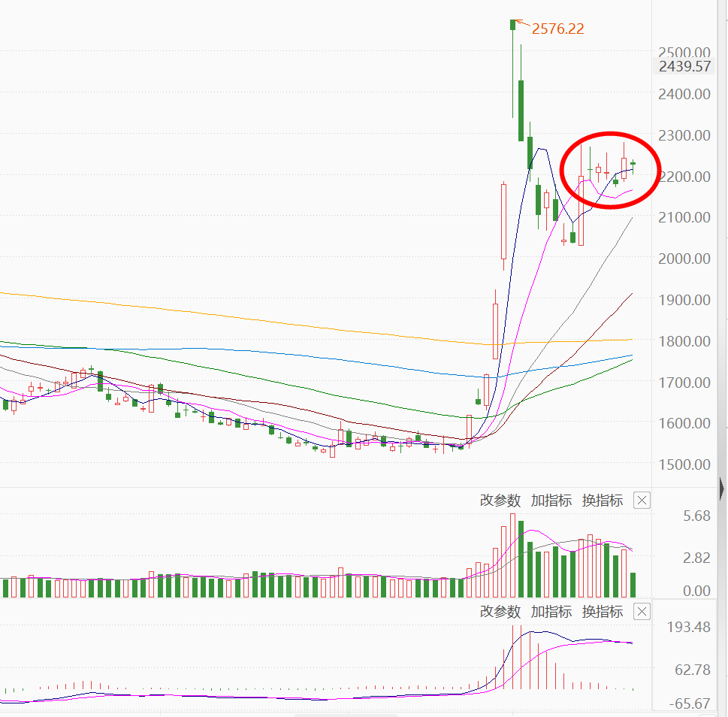Click the 1900.00 price axis label
Screen dimensions: 728x717
684,300
